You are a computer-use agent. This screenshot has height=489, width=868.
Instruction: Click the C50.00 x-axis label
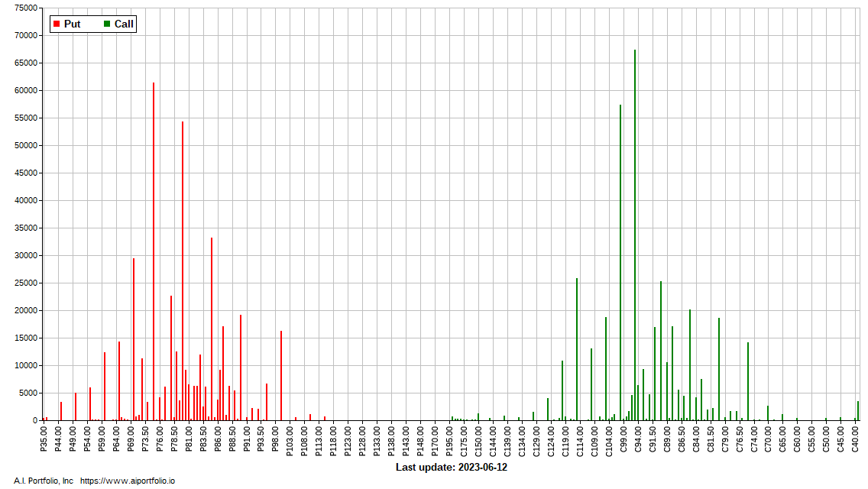[x=826, y=439]
